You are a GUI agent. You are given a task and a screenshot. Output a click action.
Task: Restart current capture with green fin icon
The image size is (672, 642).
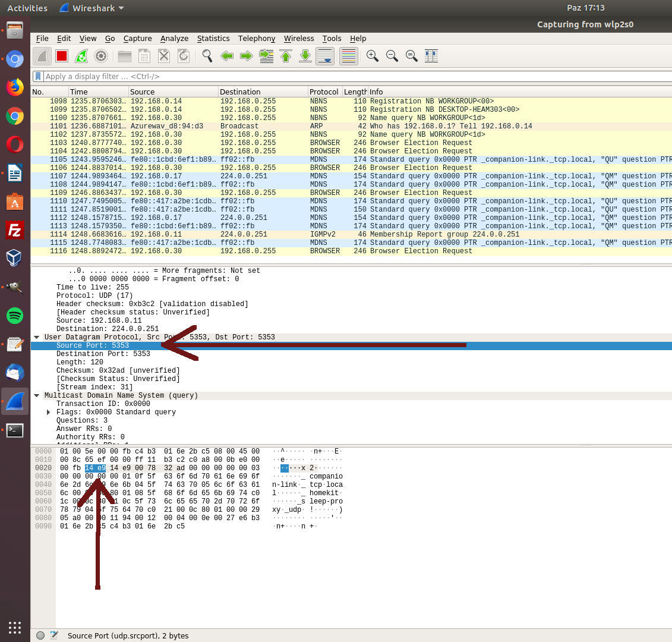click(81, 56)
